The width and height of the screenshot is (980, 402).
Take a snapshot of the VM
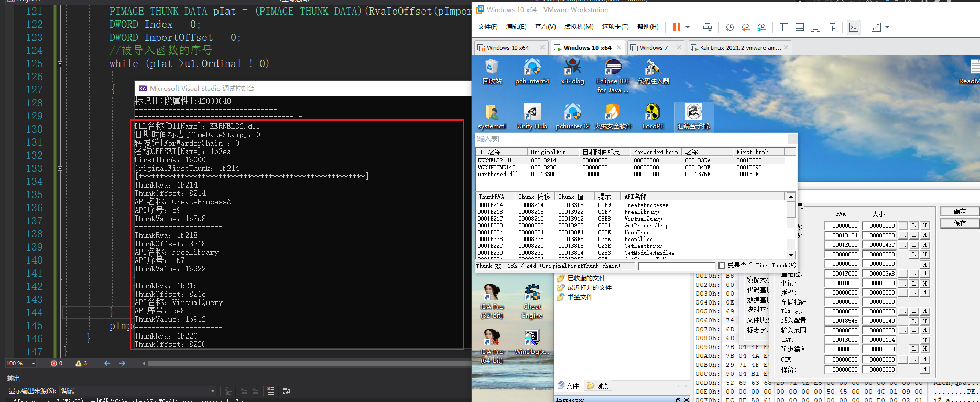(x=729, y=27)
